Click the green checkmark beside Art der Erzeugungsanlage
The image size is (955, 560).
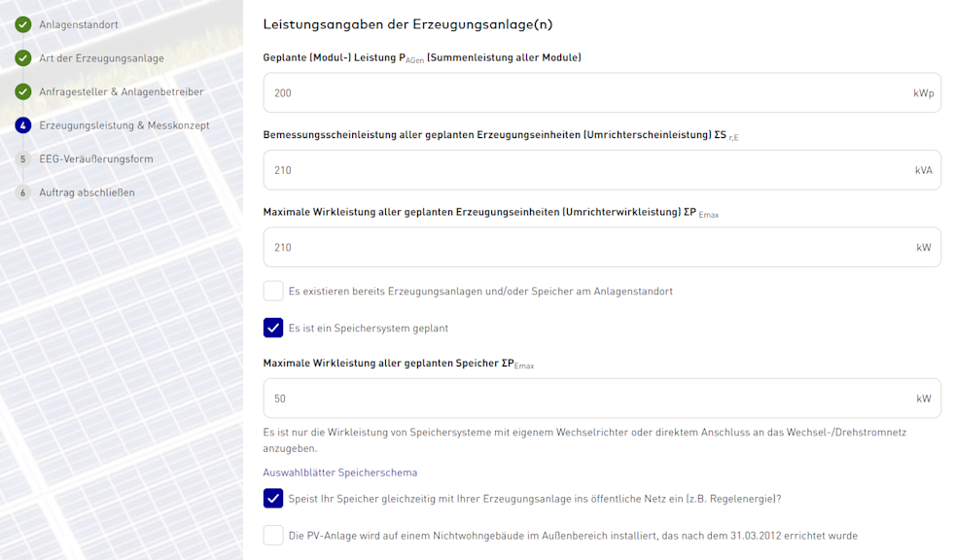pos(23,57)
